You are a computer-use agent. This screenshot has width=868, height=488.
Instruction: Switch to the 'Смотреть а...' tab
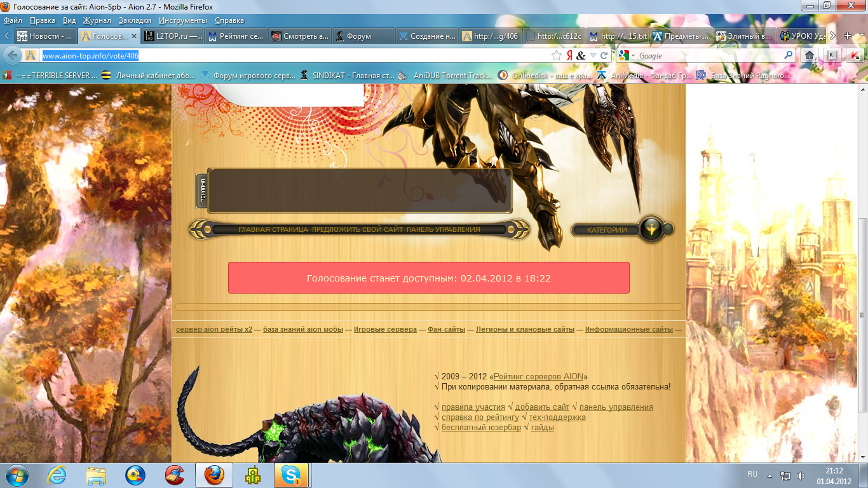pos(299,36)
